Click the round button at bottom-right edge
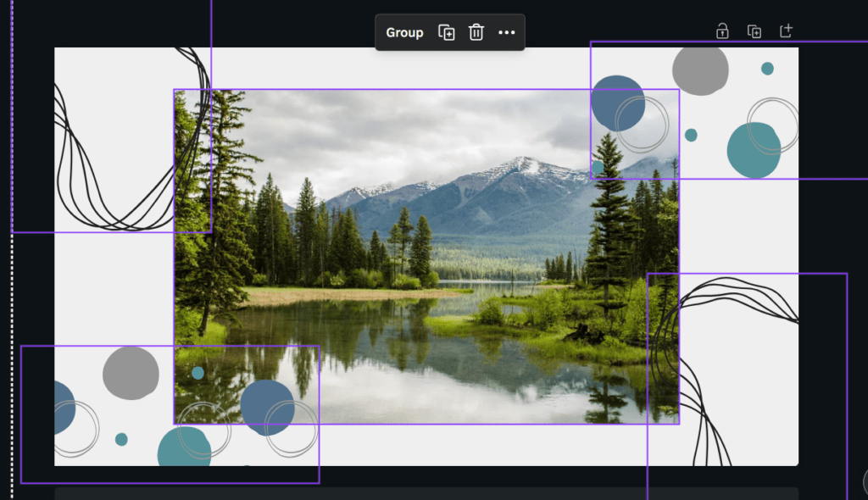 tap(863, 482)
